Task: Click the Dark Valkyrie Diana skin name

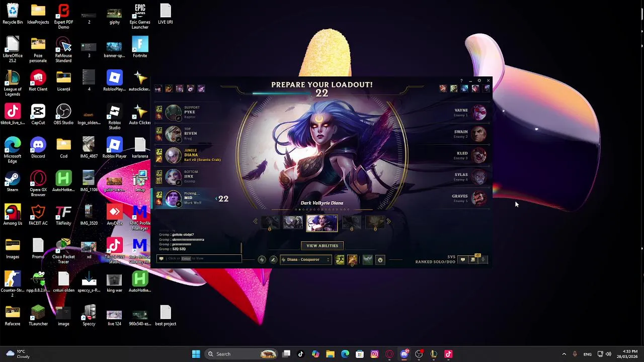Action: (322, 203)
